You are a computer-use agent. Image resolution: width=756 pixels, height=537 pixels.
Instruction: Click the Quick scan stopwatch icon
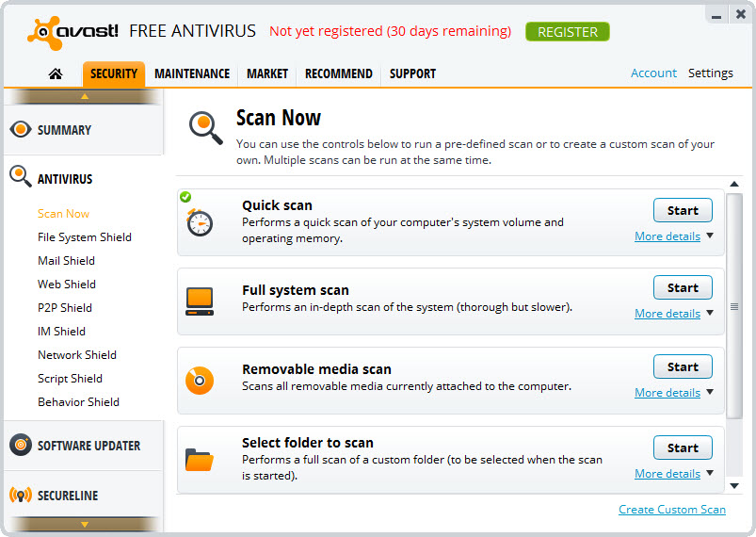point(200,222)
